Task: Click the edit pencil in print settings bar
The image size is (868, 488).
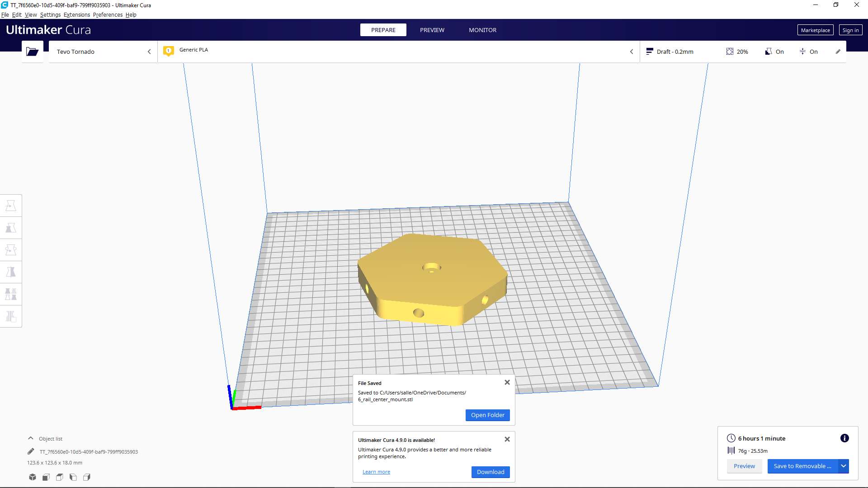Action: (x=838, y=52)
